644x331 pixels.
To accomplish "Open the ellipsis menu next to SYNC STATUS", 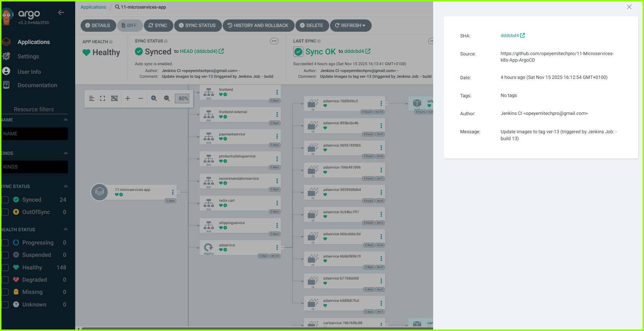I will click(274, 41).
